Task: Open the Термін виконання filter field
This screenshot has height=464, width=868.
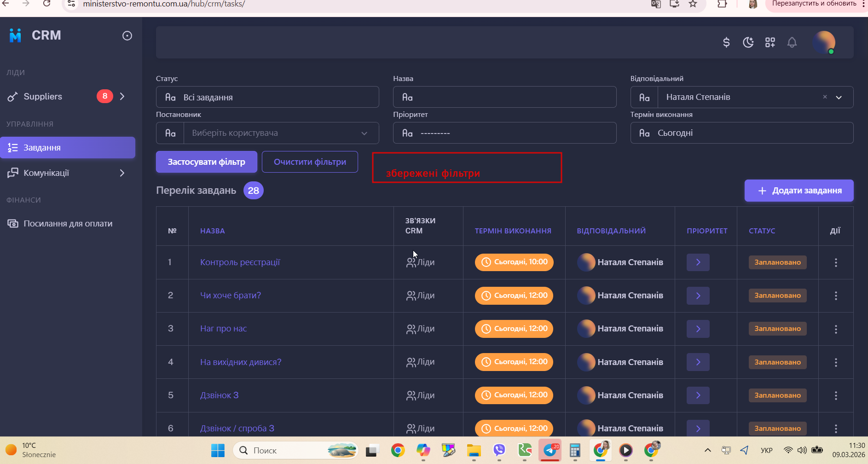Action: pos(742,133)
